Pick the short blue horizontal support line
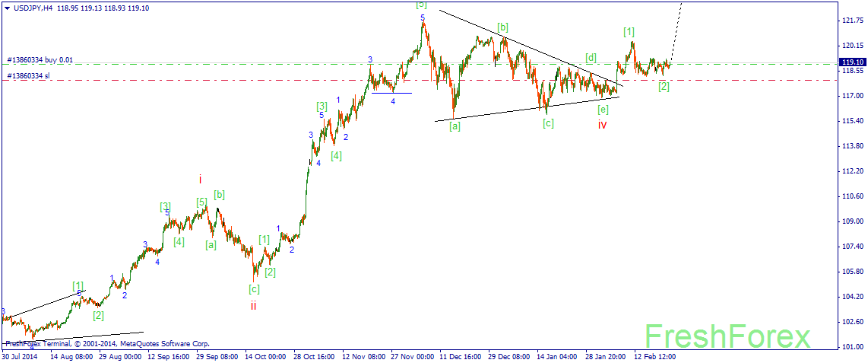Image resolution: width=868 pixels, height=363 pixels. point(391,93)
